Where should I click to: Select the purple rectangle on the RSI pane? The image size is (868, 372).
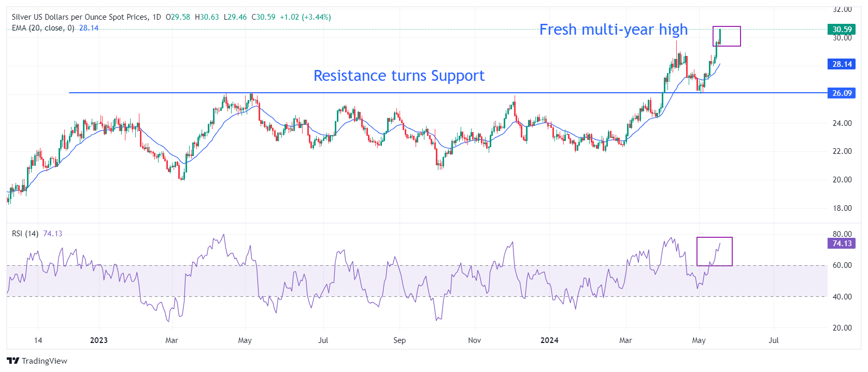tap(714, 238)
